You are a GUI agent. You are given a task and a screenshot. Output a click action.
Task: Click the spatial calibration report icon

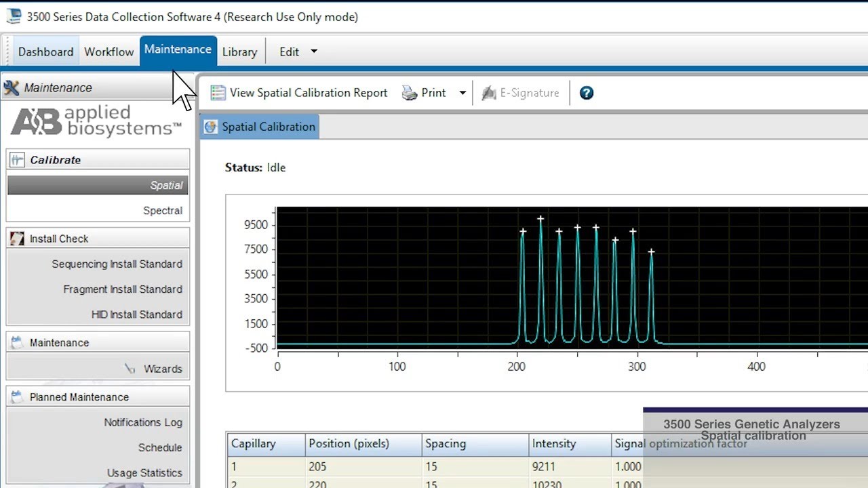point(218,93)
